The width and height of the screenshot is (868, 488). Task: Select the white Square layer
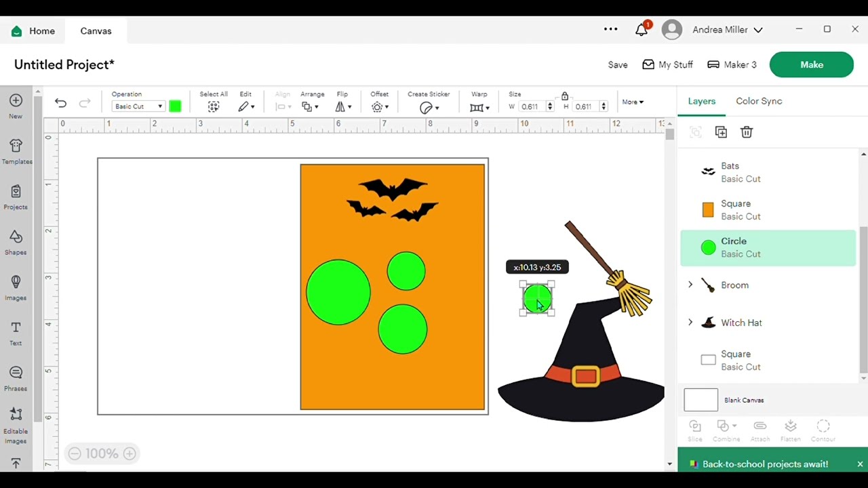[x=768, y=361]
